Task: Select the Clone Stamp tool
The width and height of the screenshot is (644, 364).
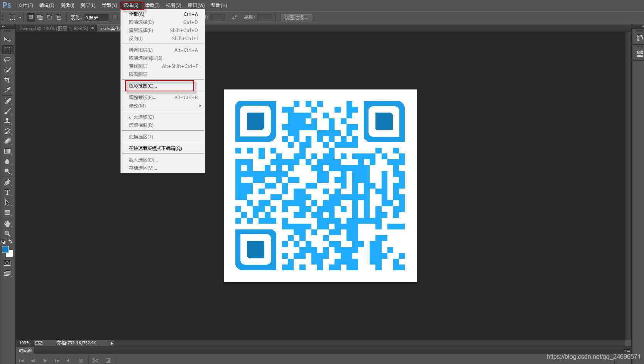Action: (x=7, y=121)
